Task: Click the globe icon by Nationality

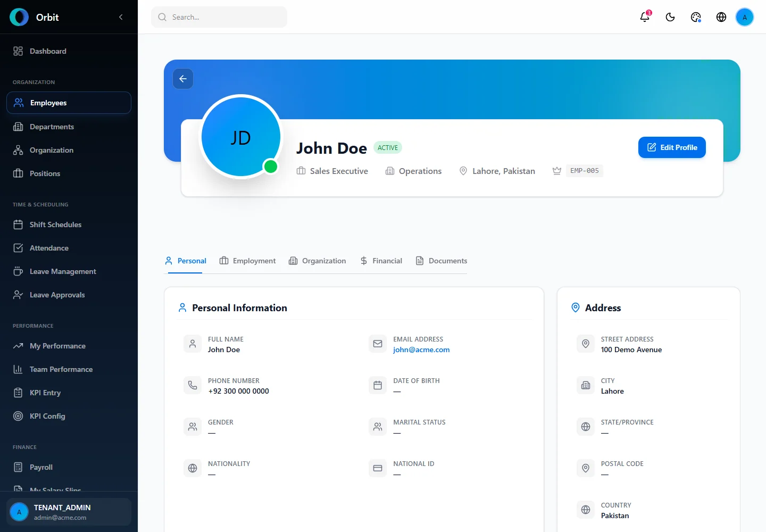Action: pos(193,468)
